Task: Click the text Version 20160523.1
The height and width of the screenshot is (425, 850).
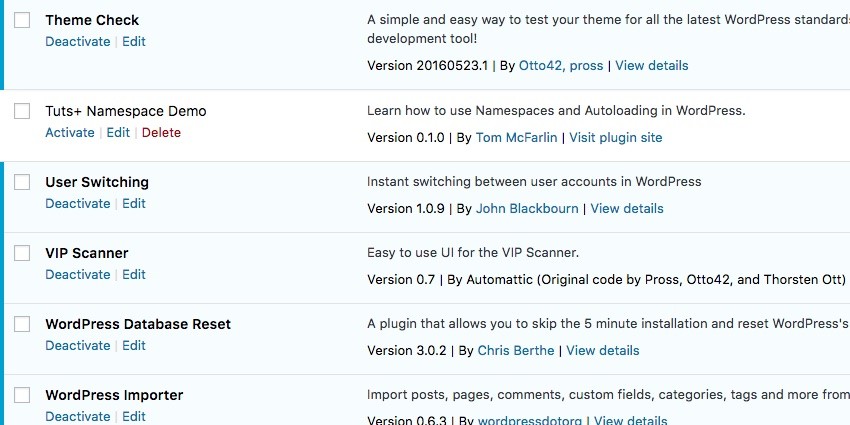Action: 428,66
